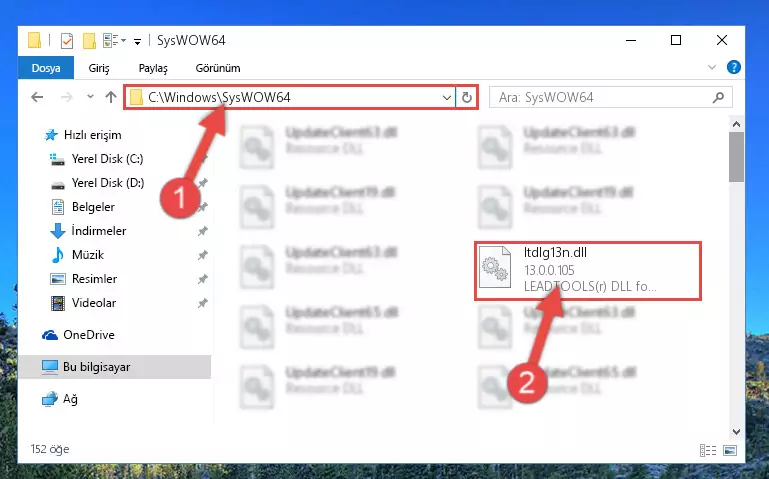Expand the ribbon with the chevron

pos(712,67)
